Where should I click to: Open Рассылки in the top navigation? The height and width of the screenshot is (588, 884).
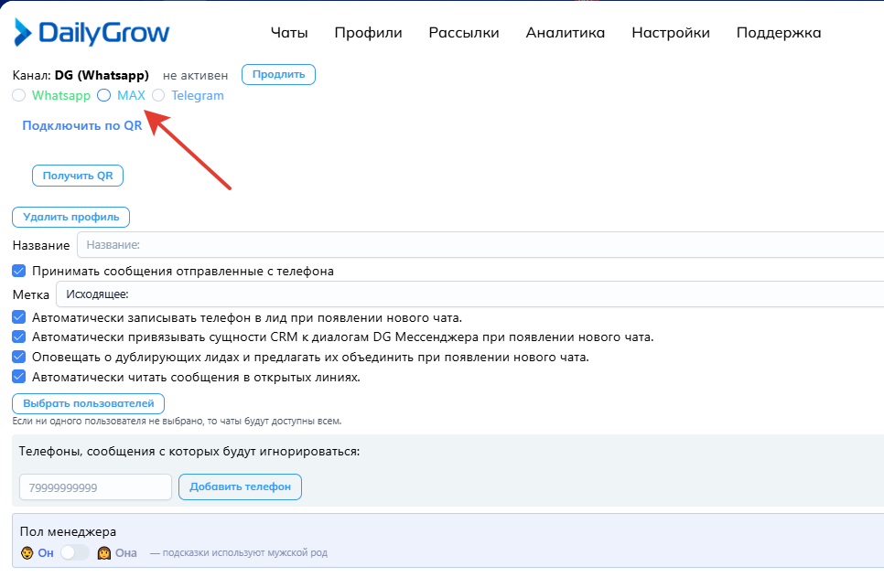click(x=464, y=33)
